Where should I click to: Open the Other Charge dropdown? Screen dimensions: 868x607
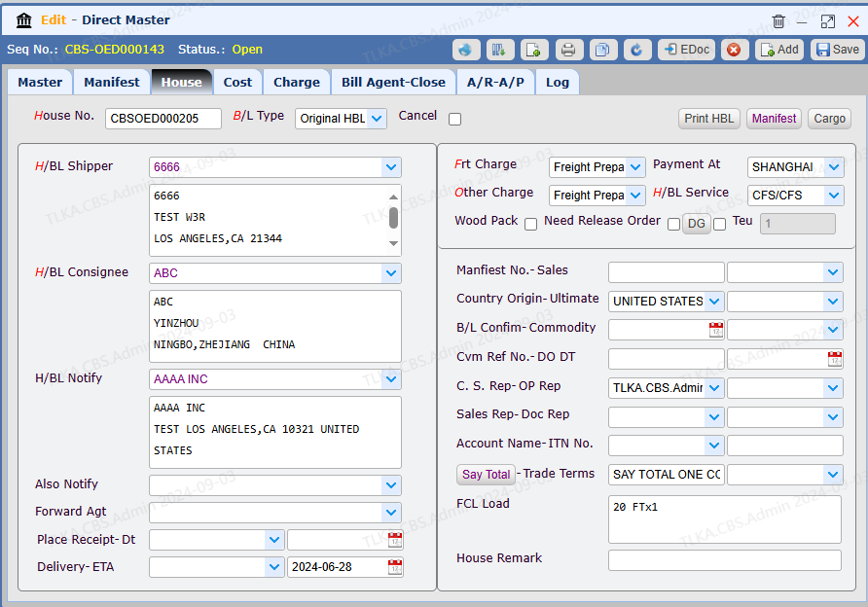(x=636, y=196)
